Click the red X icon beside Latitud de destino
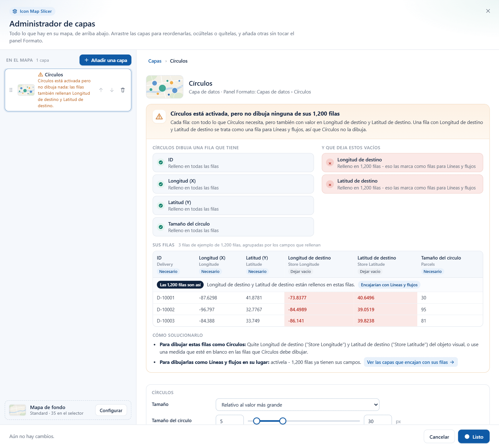 click(x=330, y=184)
